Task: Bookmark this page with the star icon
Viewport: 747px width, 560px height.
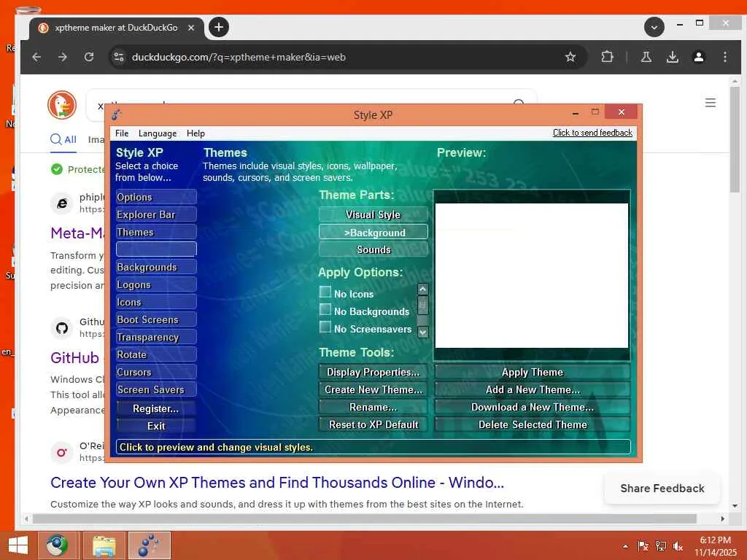Action: 570,57
